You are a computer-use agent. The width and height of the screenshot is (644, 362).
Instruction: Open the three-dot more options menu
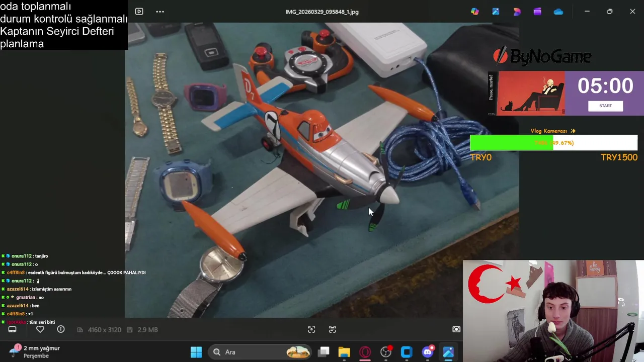pyautogui.click(x=160, y=11)
